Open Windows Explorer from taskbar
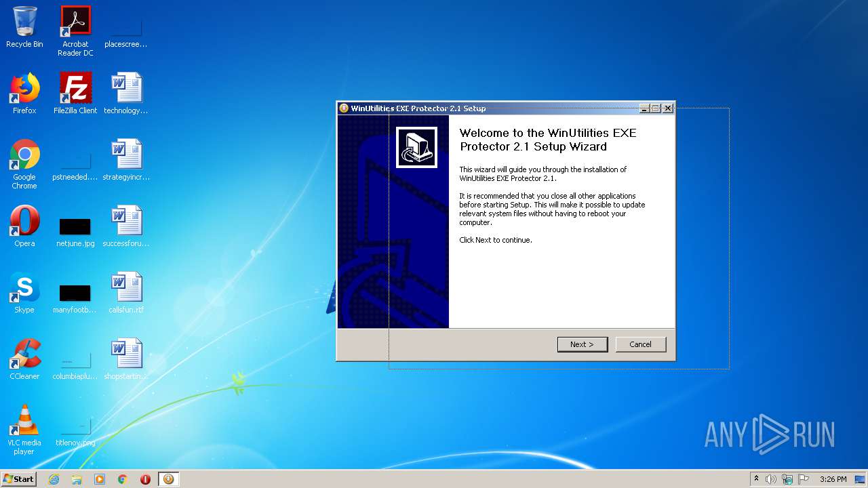This screenshot has width=868, height=488. click(x=77, y=479)
